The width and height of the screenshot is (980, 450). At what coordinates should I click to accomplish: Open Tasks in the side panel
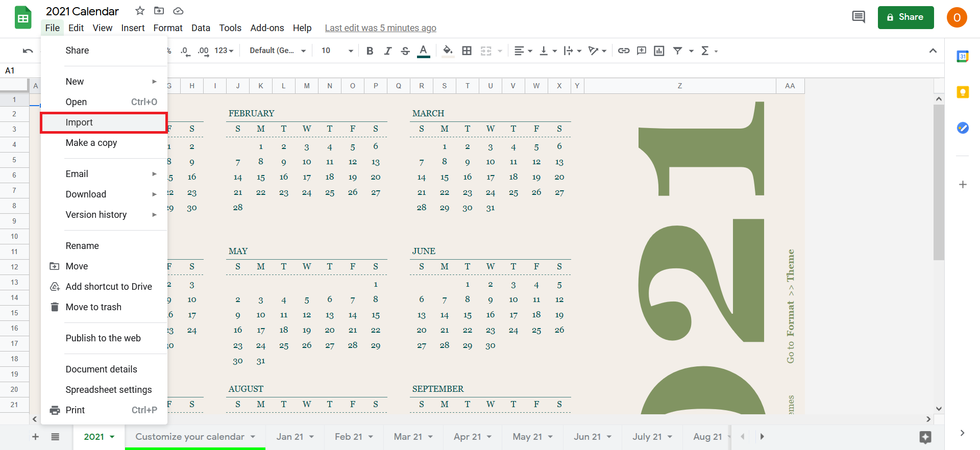point(963,128)
